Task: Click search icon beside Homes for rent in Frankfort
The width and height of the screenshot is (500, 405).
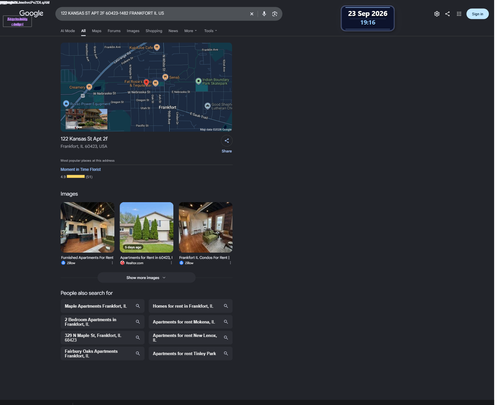Action: pos(226,306)
